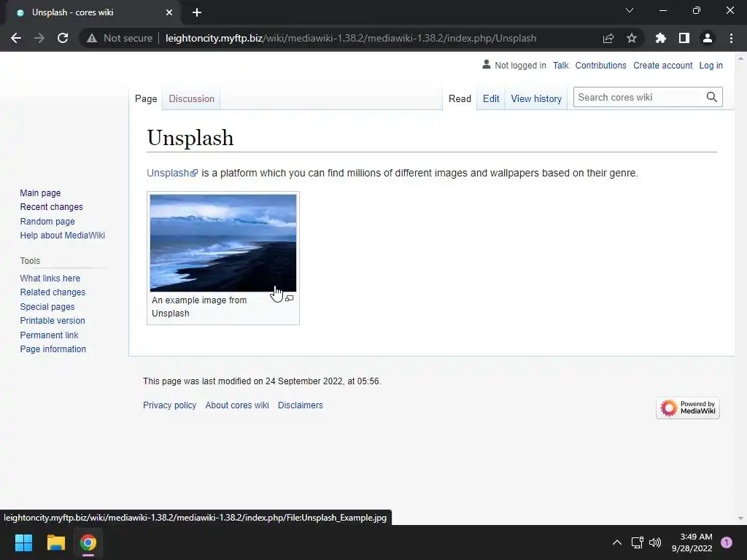747x560 pixels.
Task: Open the notification center badge
Action: (x=727, y=542)
